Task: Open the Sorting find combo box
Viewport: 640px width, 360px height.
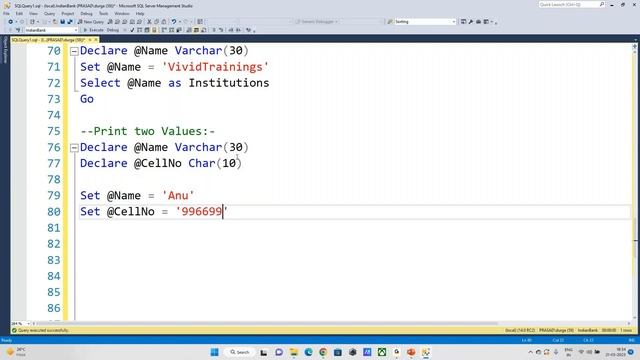Action: 424,22
